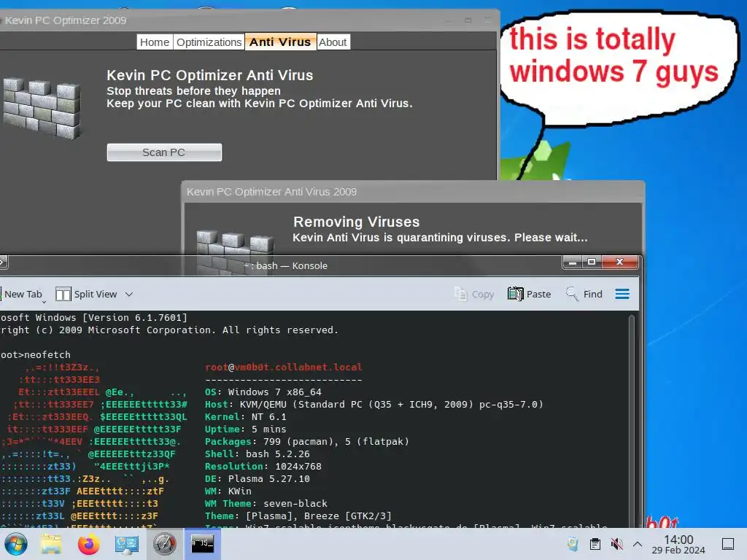Click the 'Uptime: 5 mins' line

point(245,429)
